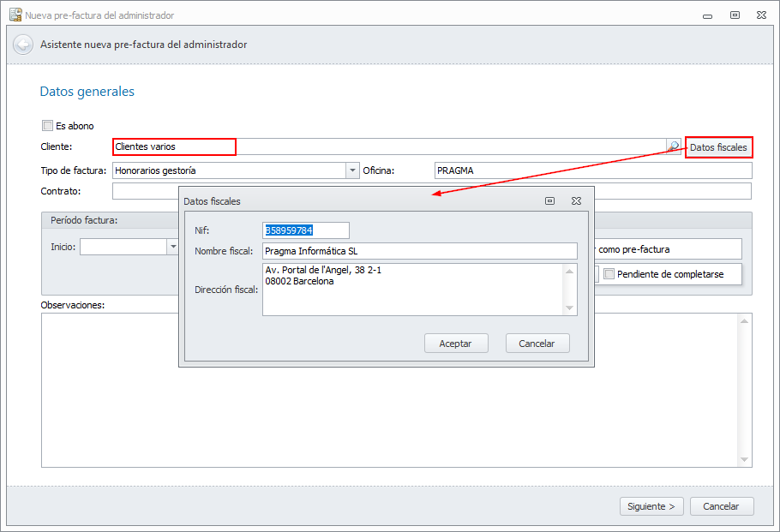Image resolution: width=780 pixels, height=532 pixels.
Task: Click the 'como pre-factura' text
Action: (633, 249)
